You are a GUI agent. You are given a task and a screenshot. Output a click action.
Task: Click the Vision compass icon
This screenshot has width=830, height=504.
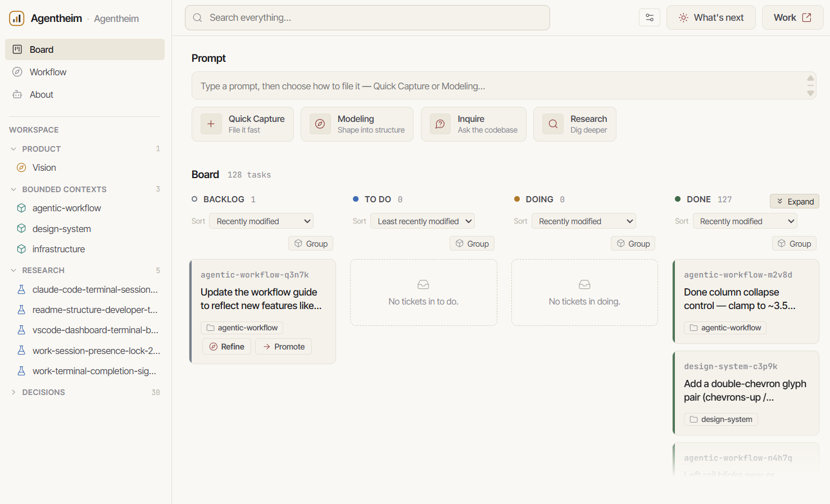[x=21, y=167]
